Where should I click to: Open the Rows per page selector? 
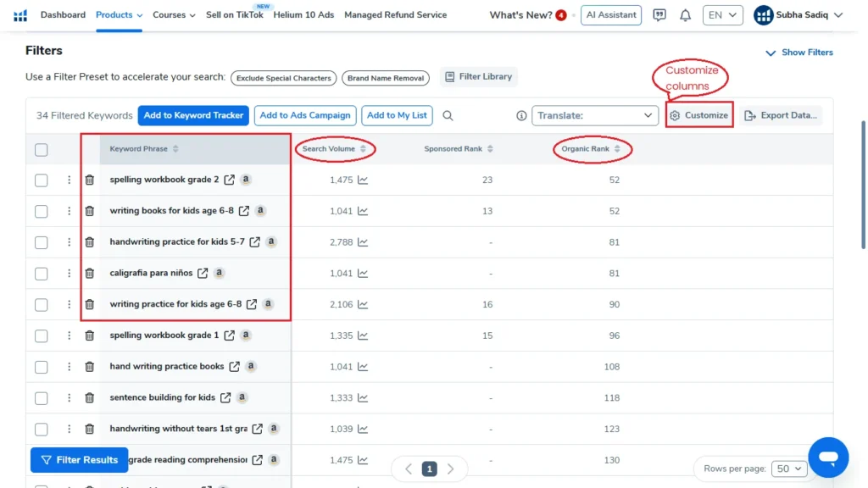(x=788, y=468)
